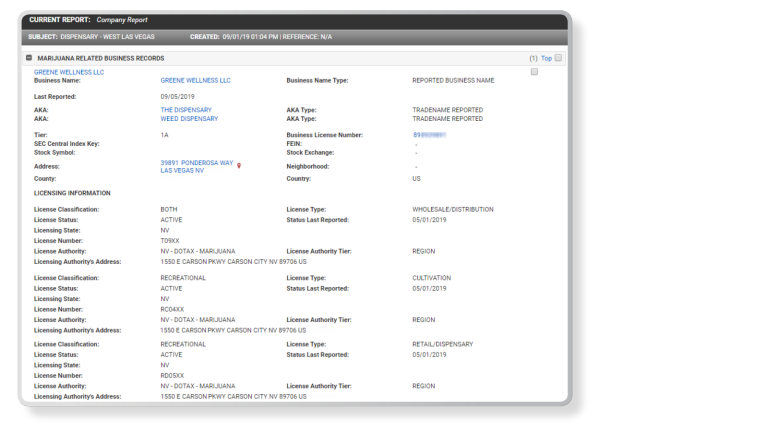Collapse the Marijuana Related Business Records section
The image size is (768, 432).
click(x=29, y=58)
